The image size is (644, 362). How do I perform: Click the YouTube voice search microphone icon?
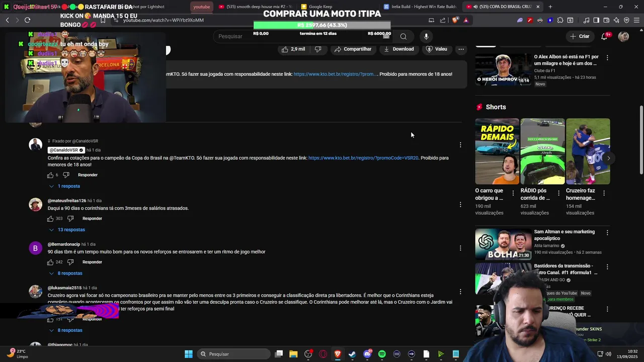pos(426,36)
